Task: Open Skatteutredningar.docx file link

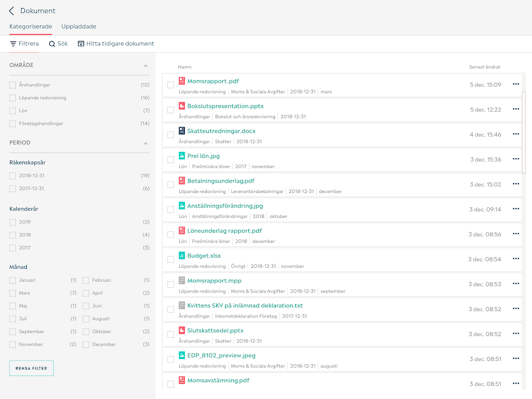Action: (x=221, y=131)
